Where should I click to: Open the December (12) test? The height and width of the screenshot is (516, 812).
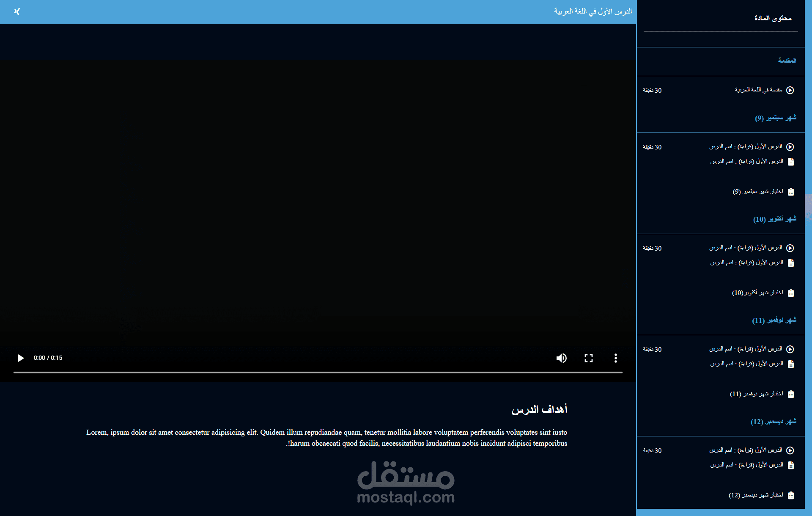pos(756,495)
